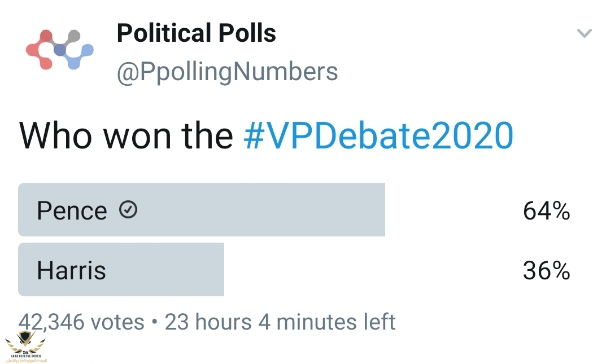Image resolution: width=593 pixels, height=364 pixels.
Task: Click the 36% result percentage
Action: coord(547,271)
